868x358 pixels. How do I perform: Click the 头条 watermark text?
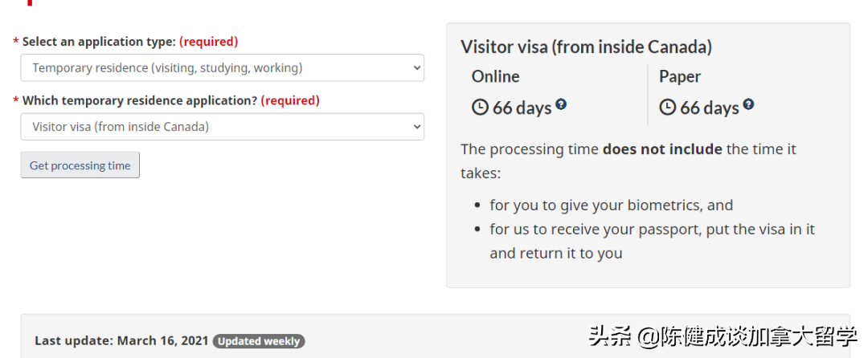click(611, 335)
